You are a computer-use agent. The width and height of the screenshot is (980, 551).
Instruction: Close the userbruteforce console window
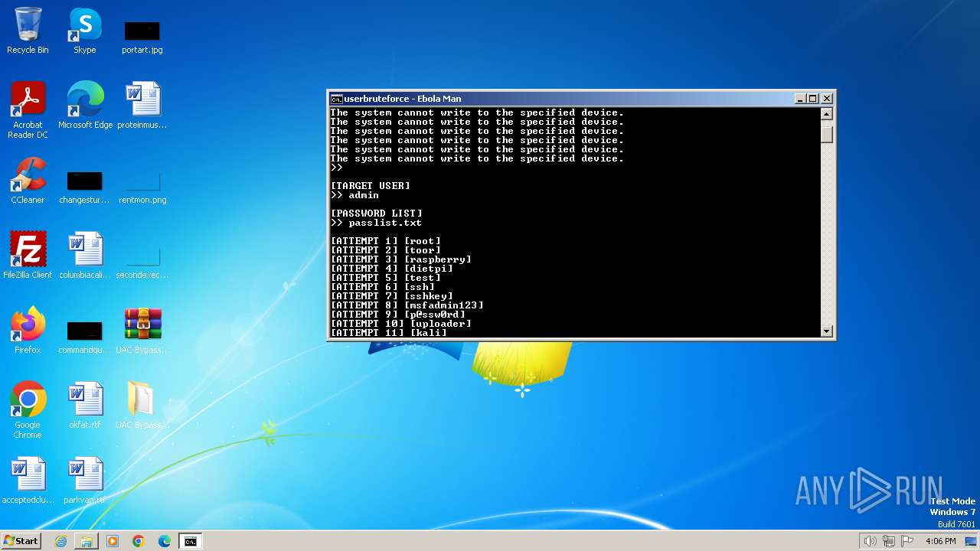[827, 99]
